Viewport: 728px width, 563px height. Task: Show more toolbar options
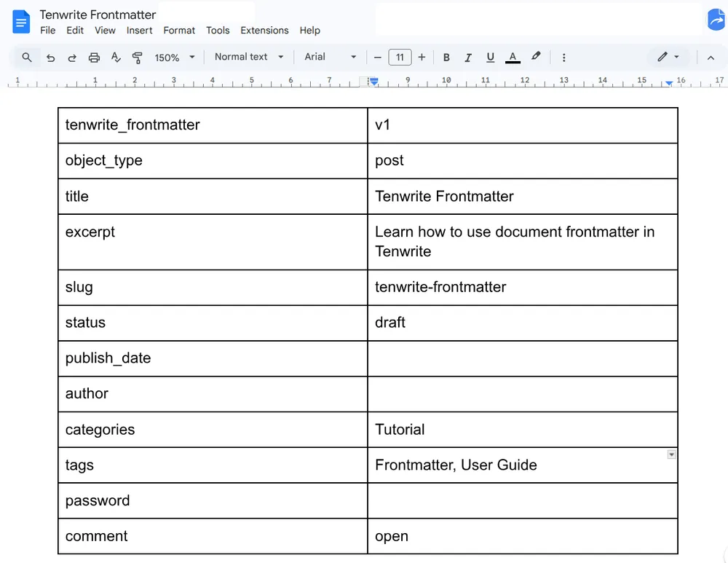point(563,58)
